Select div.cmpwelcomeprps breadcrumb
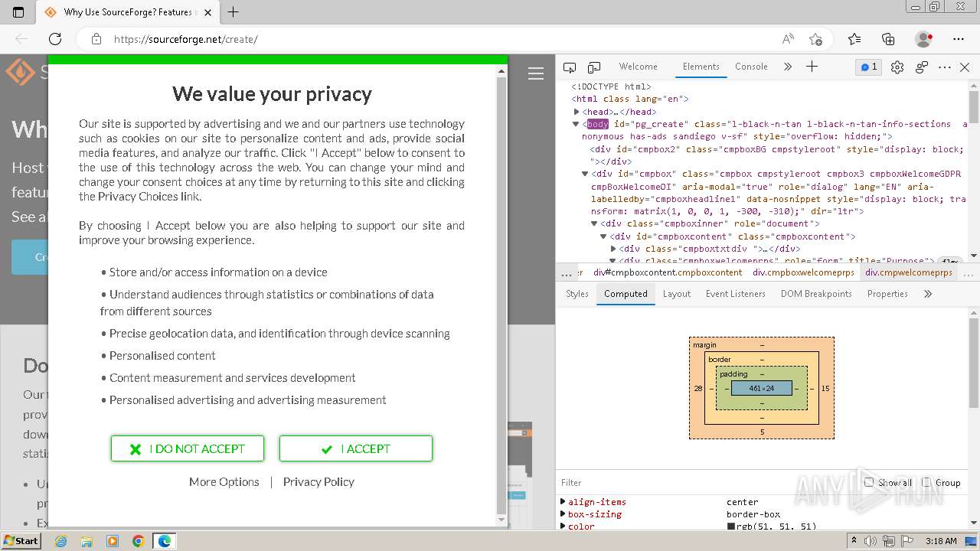 909,272
